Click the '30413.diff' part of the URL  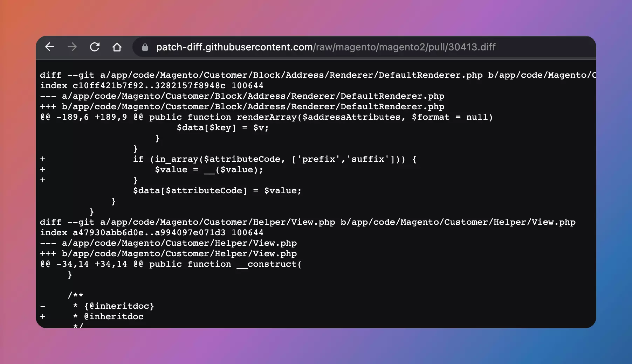click(x=472, y=47)
